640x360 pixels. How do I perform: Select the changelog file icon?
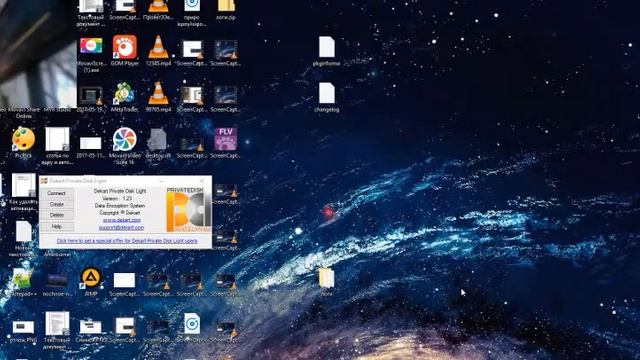[327, 97]
